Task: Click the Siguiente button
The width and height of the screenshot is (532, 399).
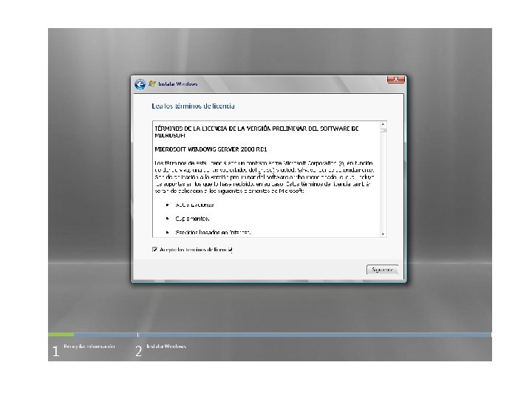Action: coord(382,270)
